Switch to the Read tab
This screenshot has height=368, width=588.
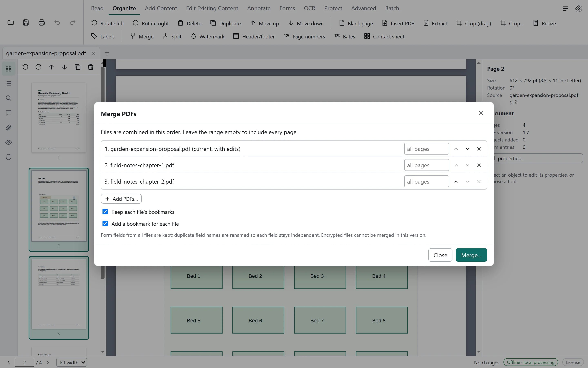[97, 8]
